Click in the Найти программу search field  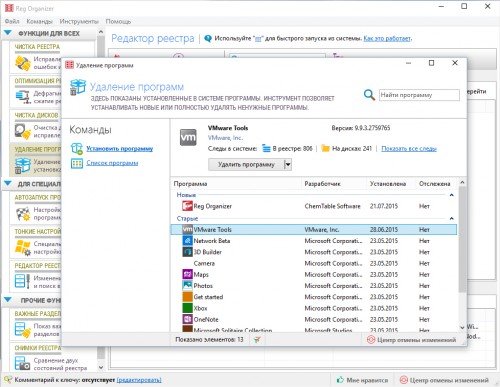point(419,95)
